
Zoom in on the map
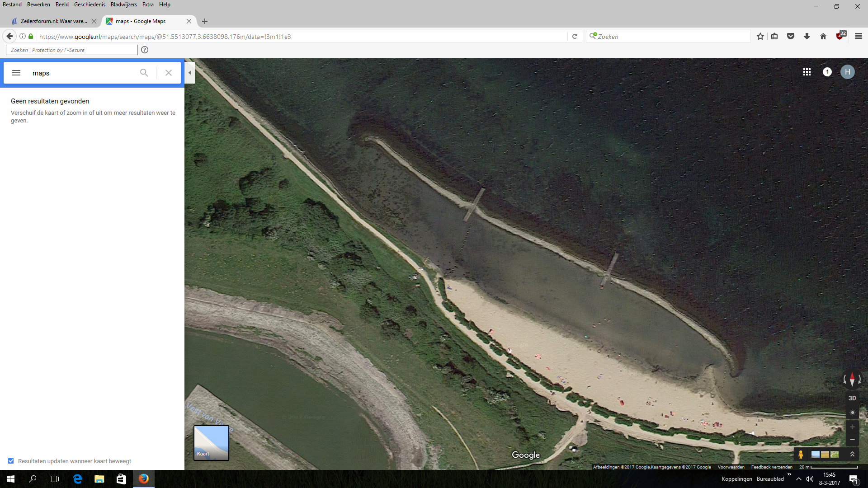(x=852, y=427)
